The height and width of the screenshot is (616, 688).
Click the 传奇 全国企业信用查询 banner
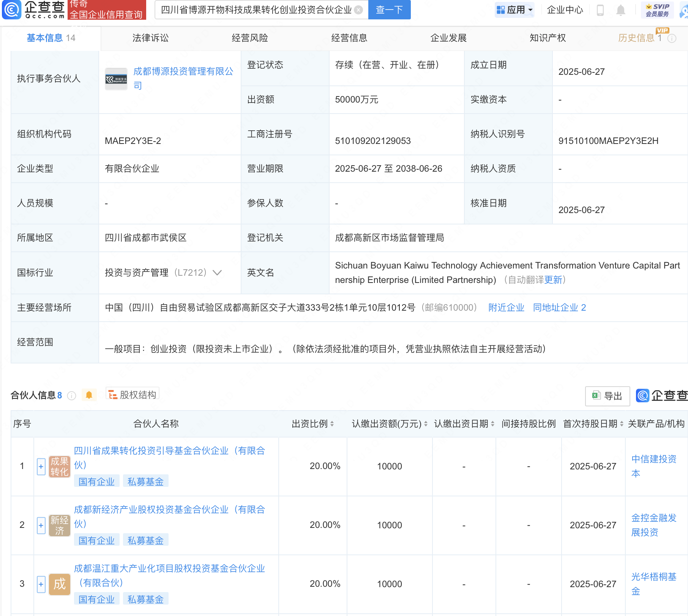click(107, 10)
